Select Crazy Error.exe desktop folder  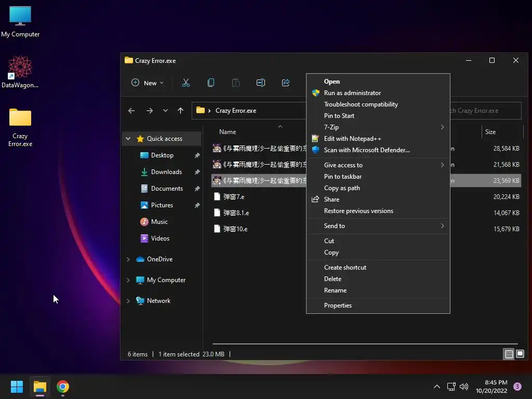click(20, 128)
